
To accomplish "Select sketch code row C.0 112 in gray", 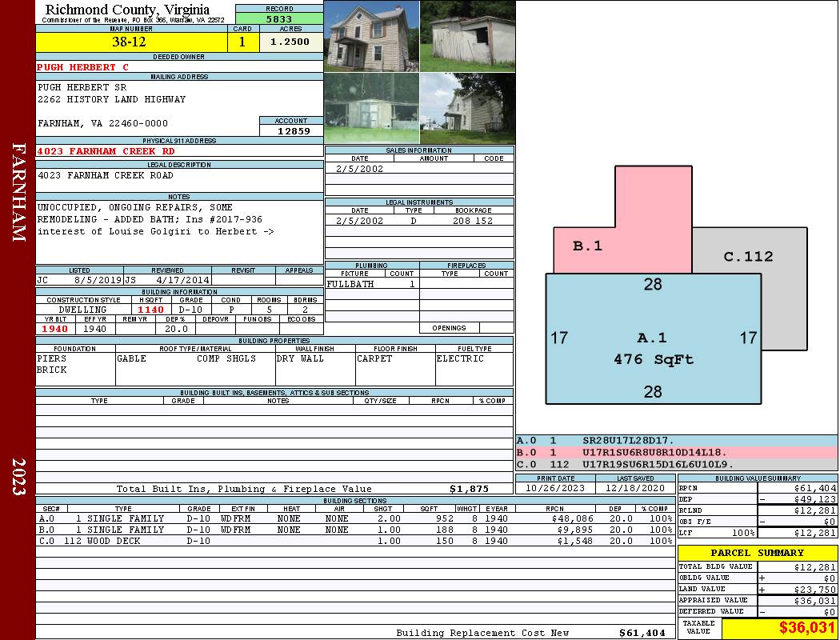I will click(x=676, y=464).
